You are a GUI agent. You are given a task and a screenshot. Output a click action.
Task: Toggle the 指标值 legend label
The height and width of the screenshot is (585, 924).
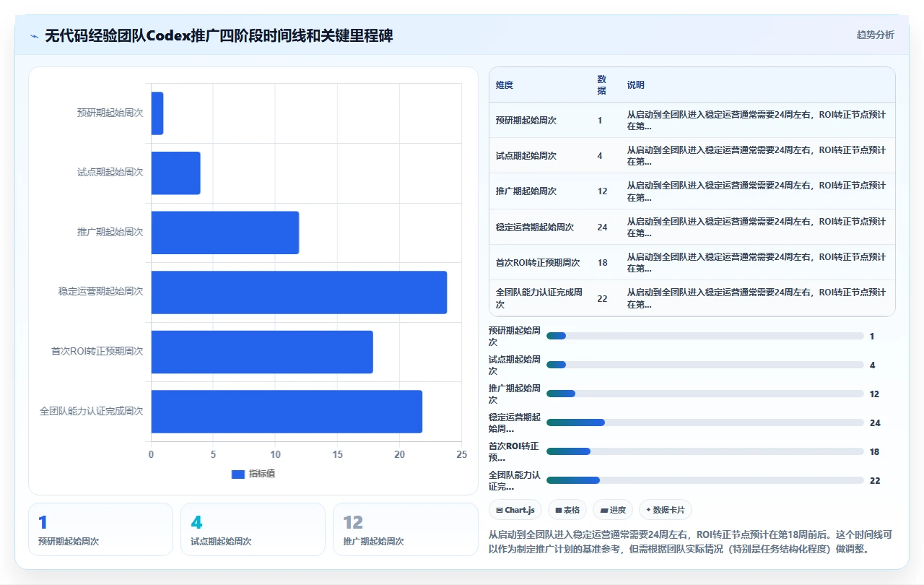pyautogui.click(x=262, y=474)
